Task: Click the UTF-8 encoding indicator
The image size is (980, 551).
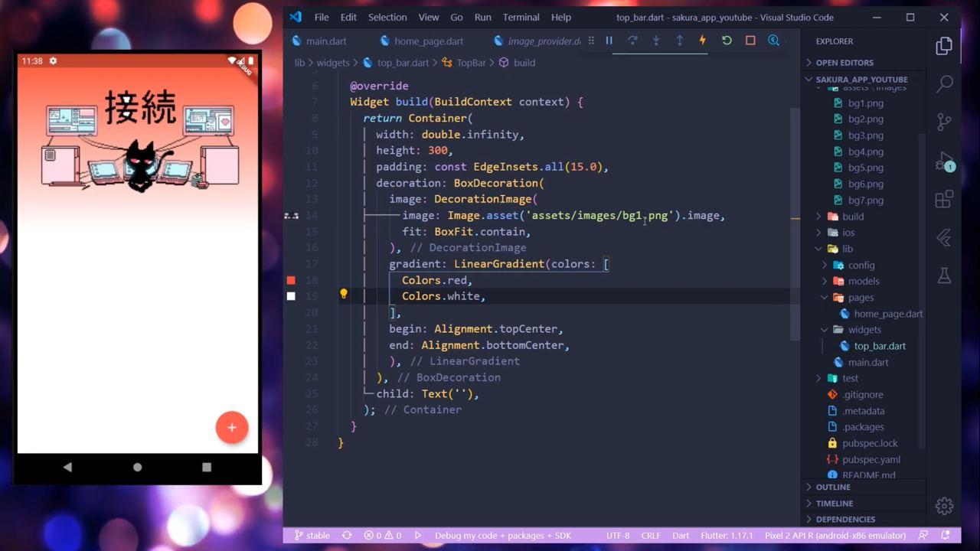Action: pyautogui.click(x=618, y=536)
